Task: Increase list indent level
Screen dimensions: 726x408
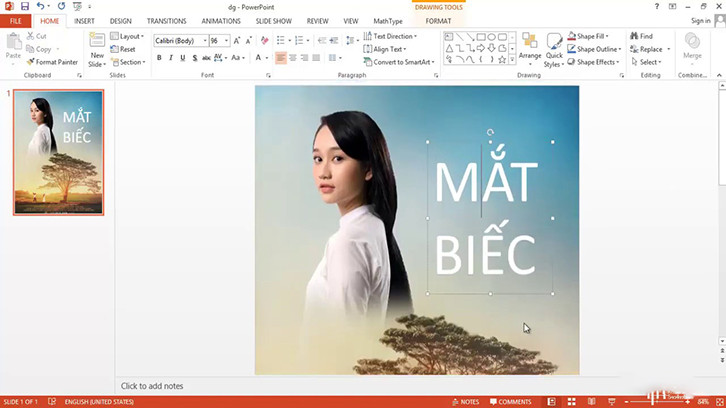Action: (x=334, y=41)
